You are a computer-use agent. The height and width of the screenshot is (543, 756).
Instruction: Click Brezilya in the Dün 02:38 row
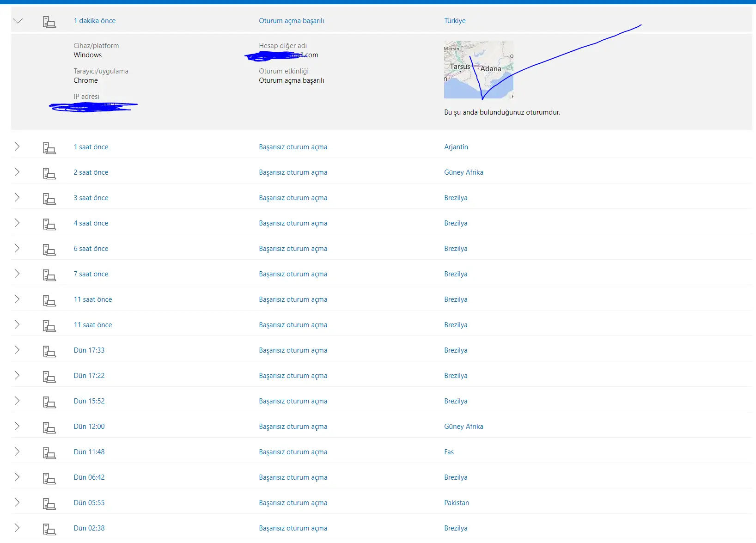[x=456, y=528]
